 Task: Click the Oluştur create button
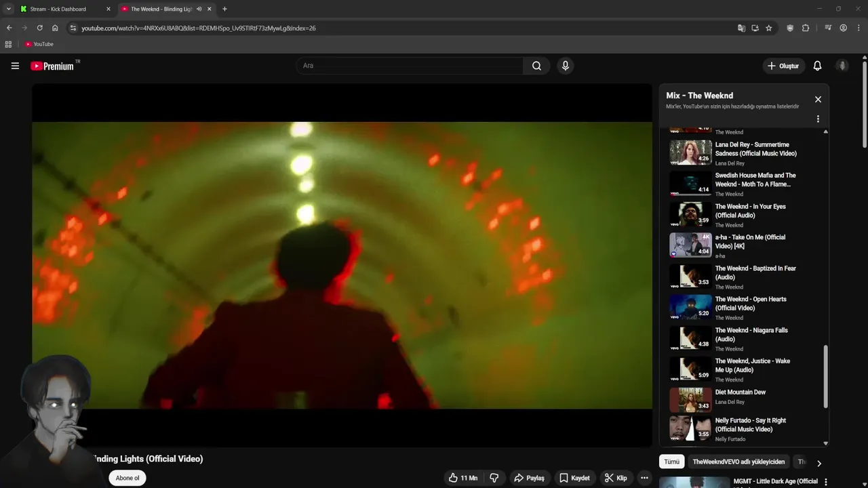(783, 66)
